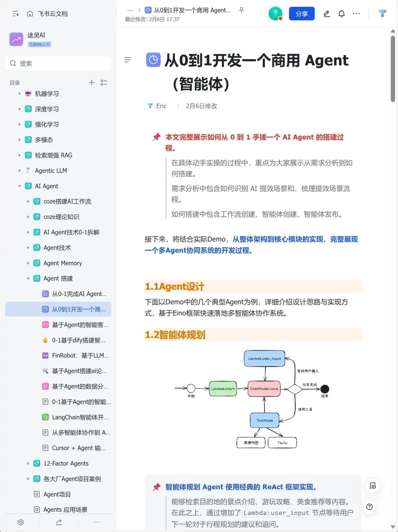
Task: Open the settings gear in sidebar footer
Action: coord(21,522)
